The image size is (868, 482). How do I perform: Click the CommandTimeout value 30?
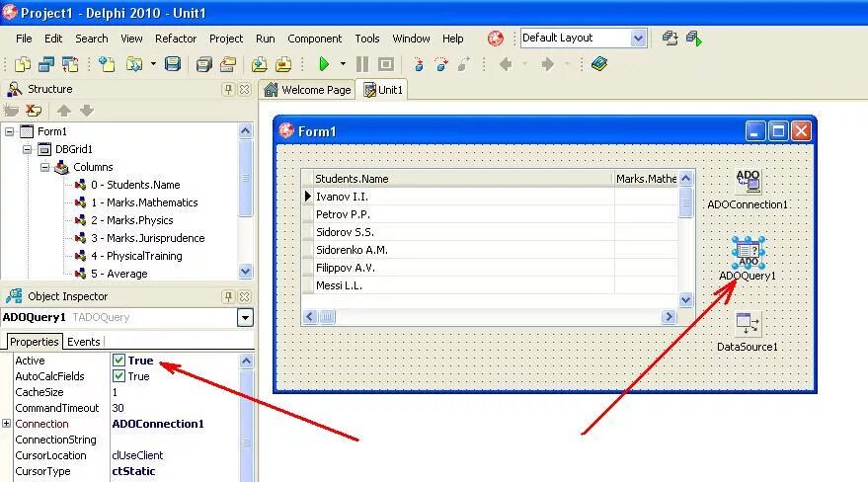click(118, 408)
